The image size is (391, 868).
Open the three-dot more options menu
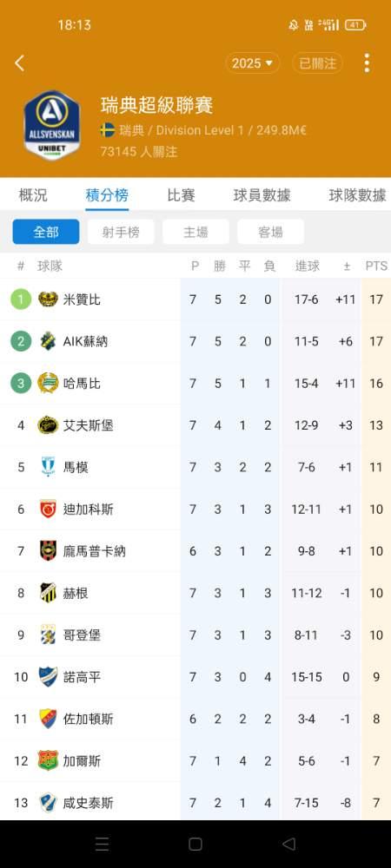[x=367, y=63]
